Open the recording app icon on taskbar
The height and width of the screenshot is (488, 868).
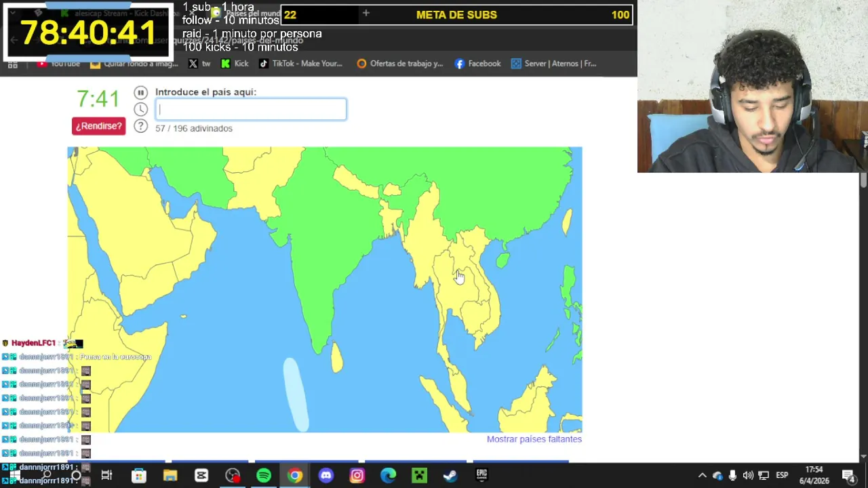[233, 476]
